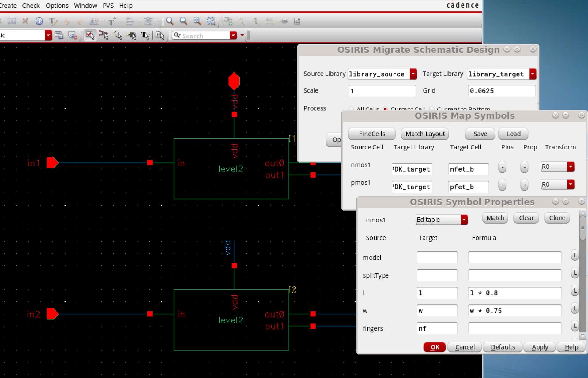Click the window with red delete badge icon

point(73,35)
